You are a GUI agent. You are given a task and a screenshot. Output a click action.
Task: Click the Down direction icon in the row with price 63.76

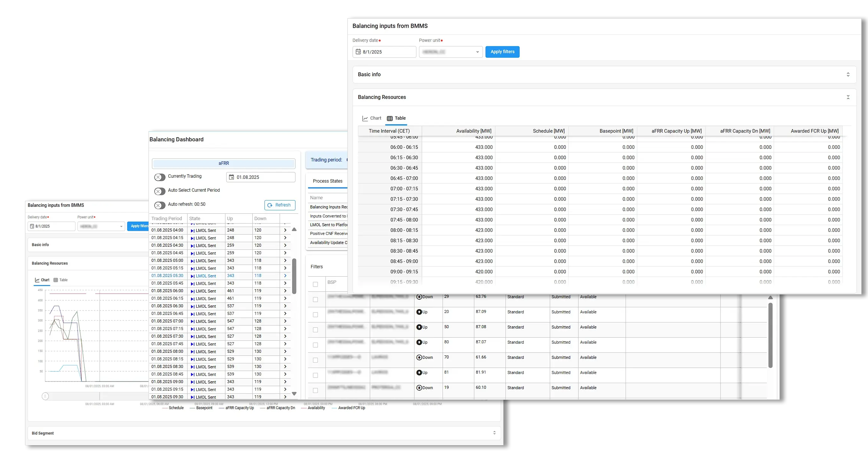click(x=419, y=297)
